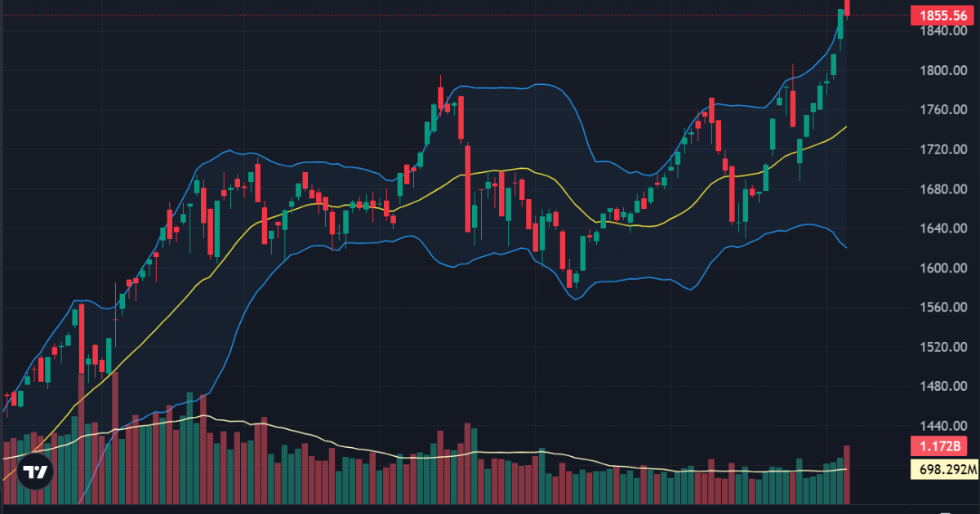Click the 1640.00 price axis label
Viewport: 980px width, 514px height.
[x=943, y=228]
